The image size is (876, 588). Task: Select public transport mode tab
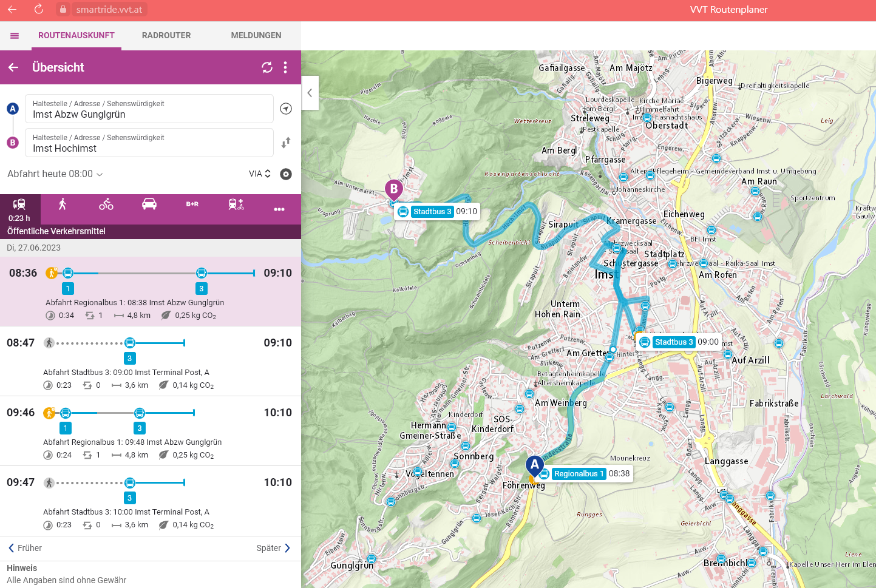[x=19, y=209]
